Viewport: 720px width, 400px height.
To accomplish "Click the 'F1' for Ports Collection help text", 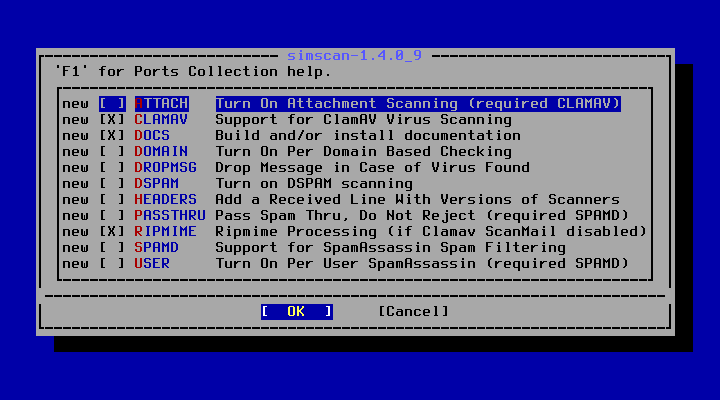I will coord(193,72).
